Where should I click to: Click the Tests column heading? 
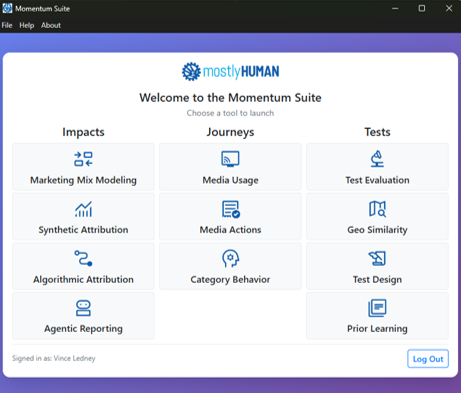pyautogui.click(x=377, y=132)
